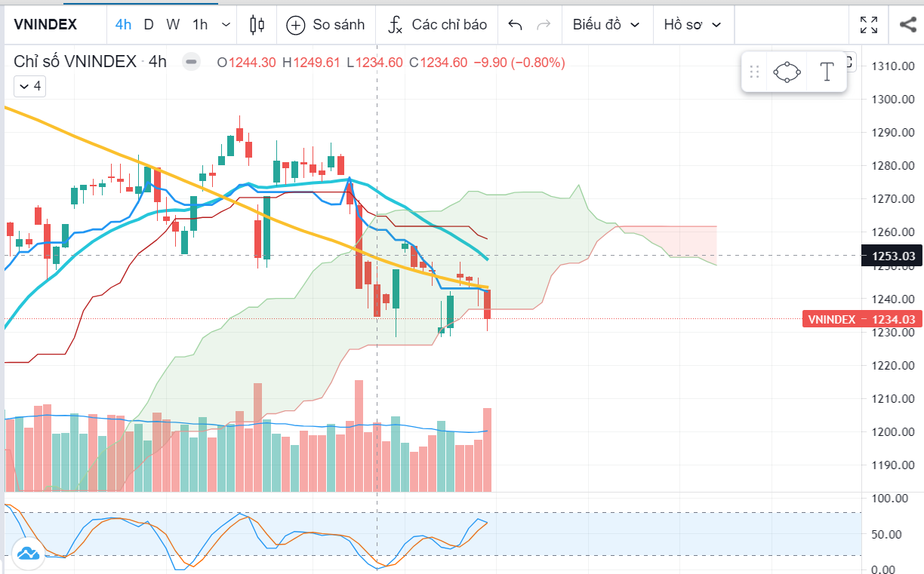Click the share icon at top right
This screenshot has width=924, height=574.
(907, 25)
